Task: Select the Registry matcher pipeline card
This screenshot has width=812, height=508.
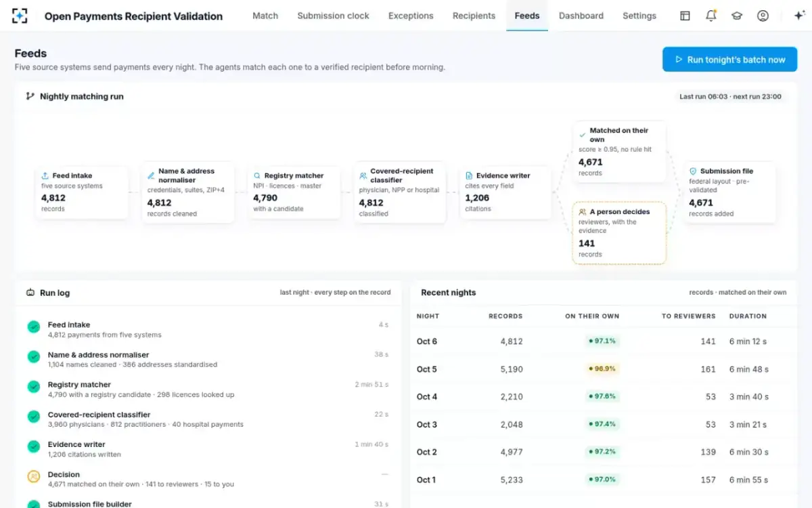Action: click(294, 192)
